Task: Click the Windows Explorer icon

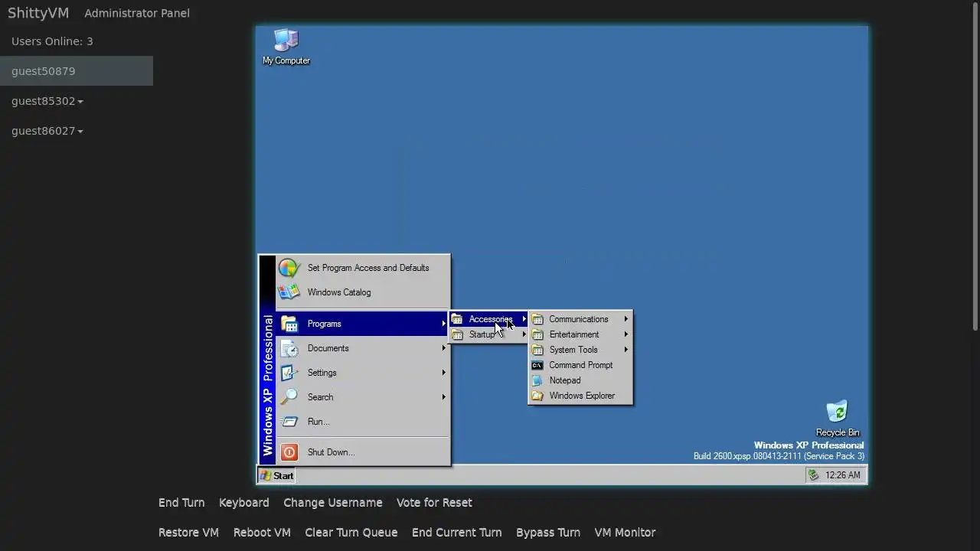Action: [x=537, y=396]
